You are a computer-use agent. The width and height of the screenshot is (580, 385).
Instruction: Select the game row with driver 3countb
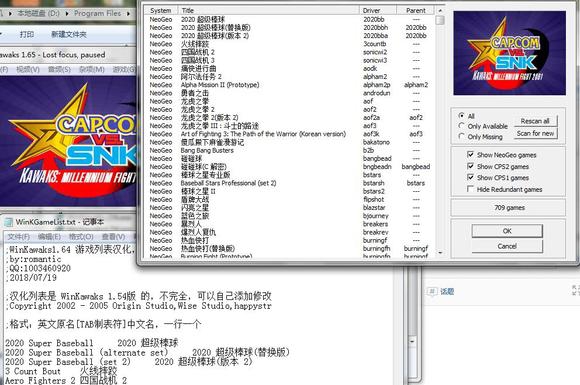point(289,44)
